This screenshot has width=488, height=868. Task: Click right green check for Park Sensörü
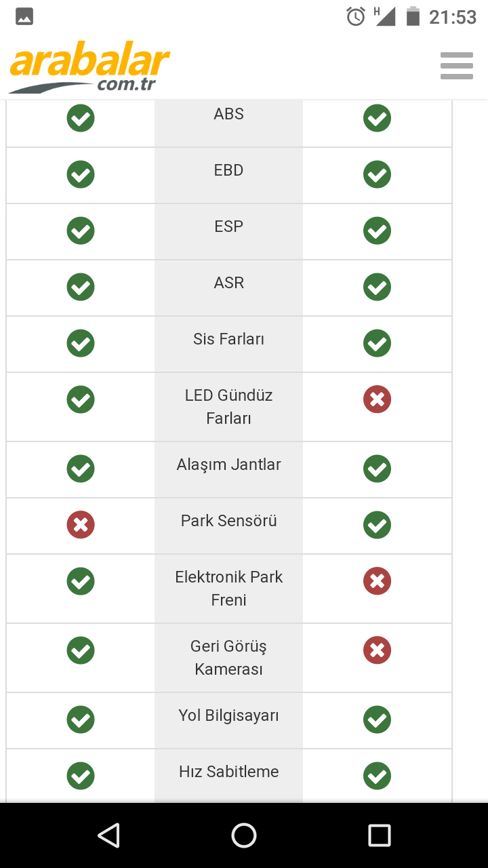point(377,525)
